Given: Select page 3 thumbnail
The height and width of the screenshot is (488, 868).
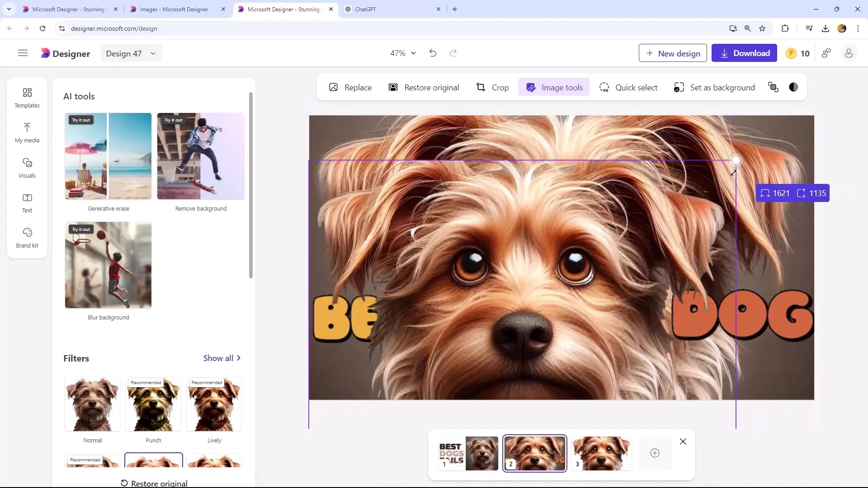Looking at the screenshot, I should 601,453.
